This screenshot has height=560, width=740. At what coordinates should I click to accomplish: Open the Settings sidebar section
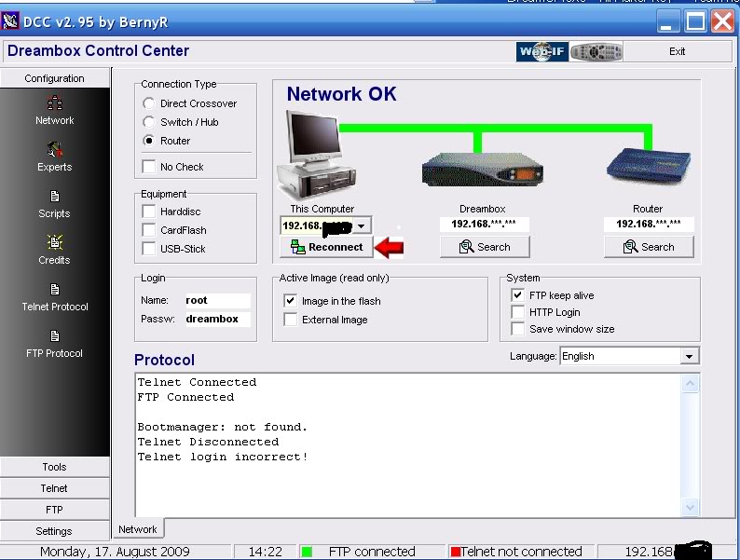tap(55, 531)
